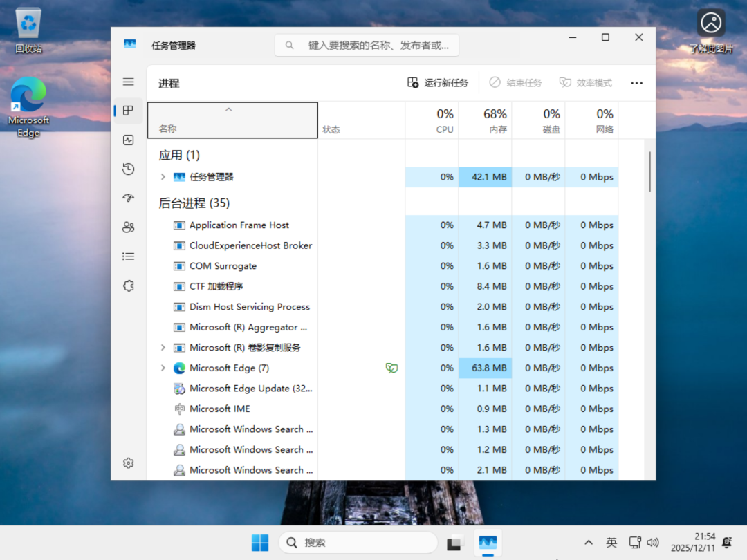The width and height of the screenshot is (747, 560).
Task: Open the Windows Start button
Action: [x=259, y=543]
